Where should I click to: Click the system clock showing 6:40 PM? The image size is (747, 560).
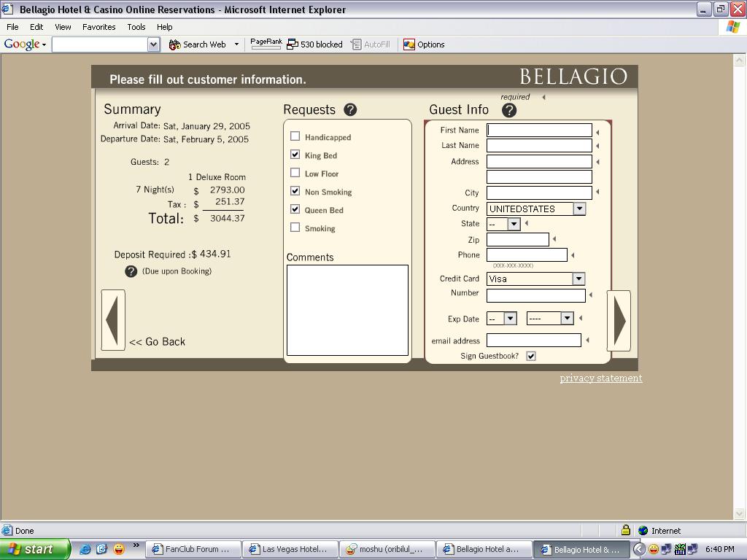(x=719, y=549)
